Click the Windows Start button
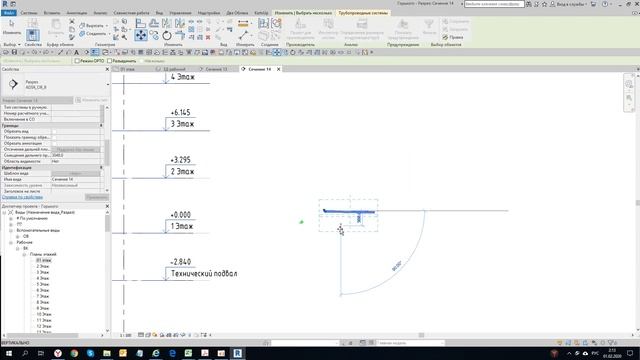 point(9,353)
